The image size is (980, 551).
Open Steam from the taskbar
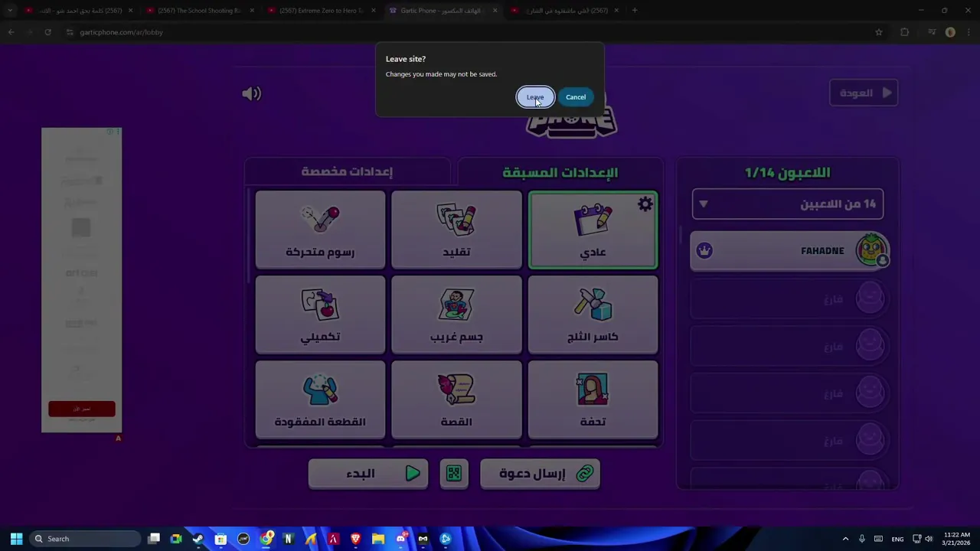click(x=198, y=539)
